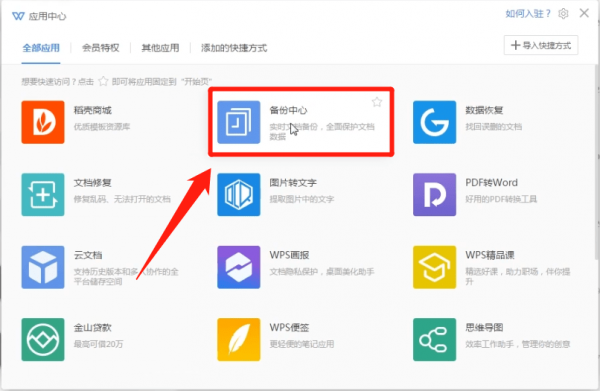This screenshot has height=391, width=600.
Task: Click the 最高可借20万 description
Action: tap(98, 344)
